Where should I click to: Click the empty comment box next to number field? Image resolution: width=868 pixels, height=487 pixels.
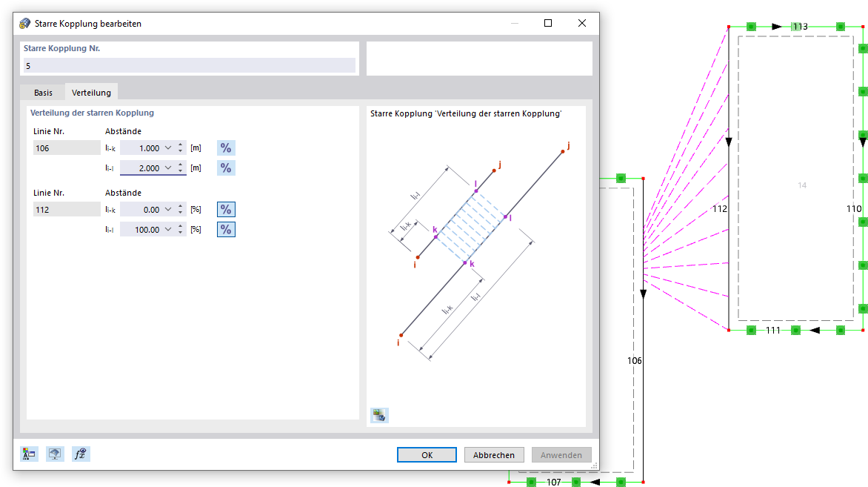point(479,58)
